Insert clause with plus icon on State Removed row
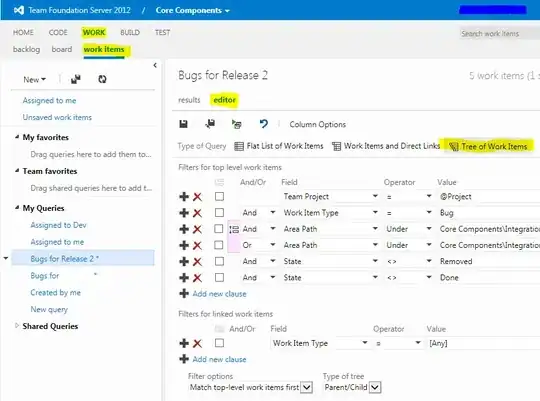Screen dimensions: 540x401 (184, 261)
